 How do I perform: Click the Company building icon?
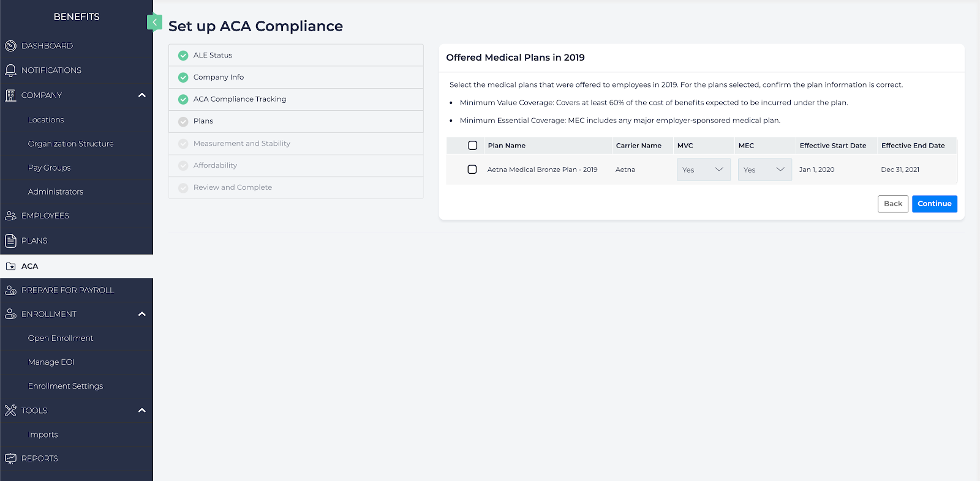click(10, 95)
